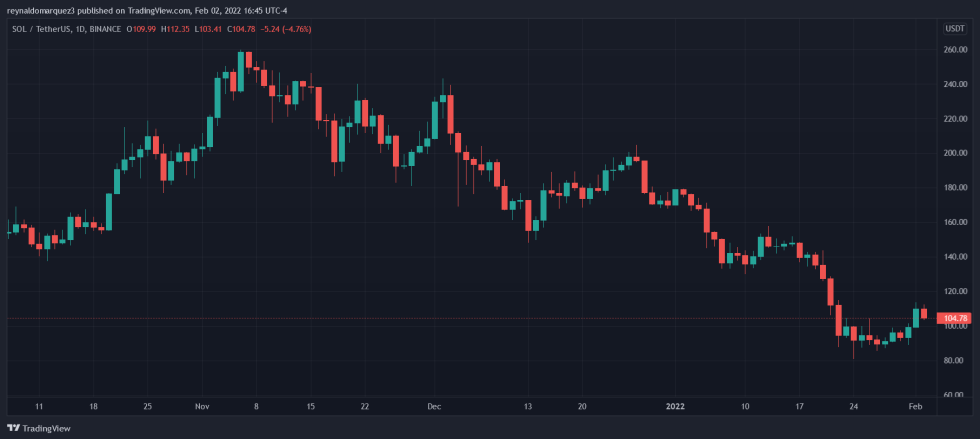
Task: Click the Dec label on time axis
Action: [434, 407]
